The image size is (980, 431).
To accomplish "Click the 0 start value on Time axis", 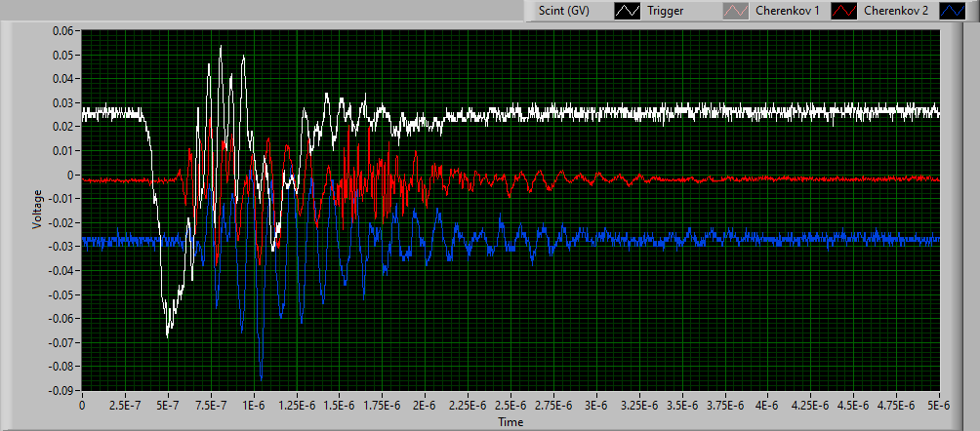I will pyautogui.click(x=82, y=404).
